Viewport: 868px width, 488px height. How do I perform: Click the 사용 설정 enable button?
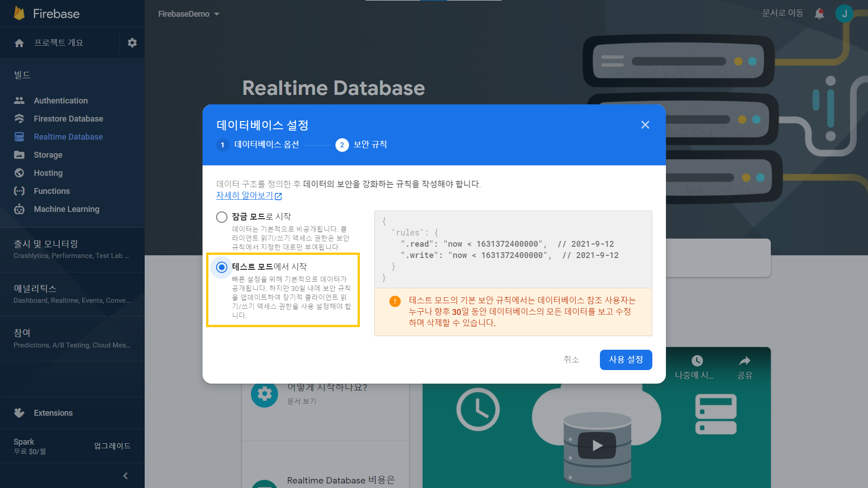[x=626, y=360]
